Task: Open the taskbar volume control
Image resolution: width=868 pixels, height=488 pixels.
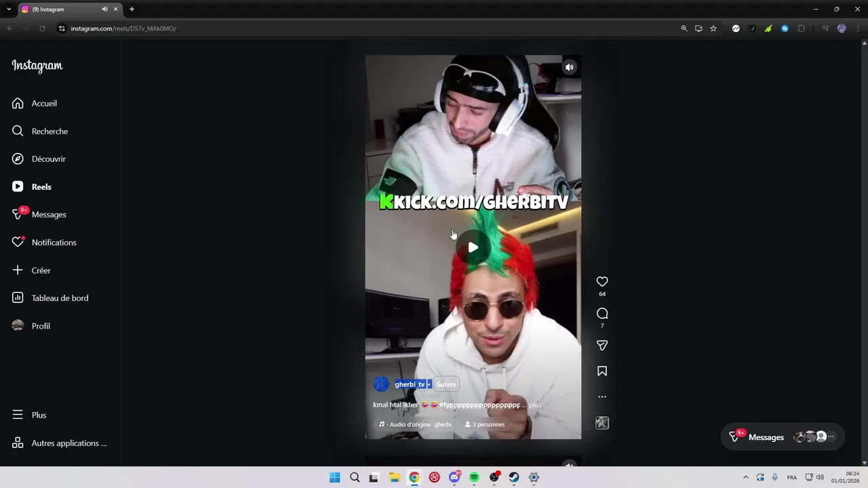Action: click(x=821, y=477)
